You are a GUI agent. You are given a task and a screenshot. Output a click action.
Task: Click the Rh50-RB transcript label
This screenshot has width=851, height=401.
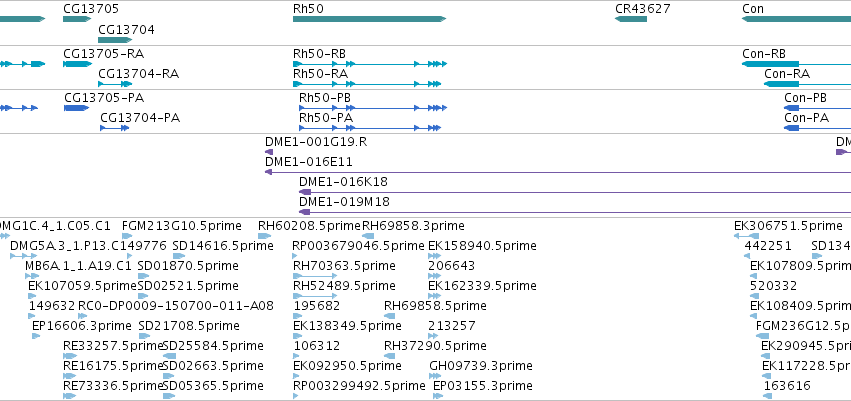coord(319,54)
